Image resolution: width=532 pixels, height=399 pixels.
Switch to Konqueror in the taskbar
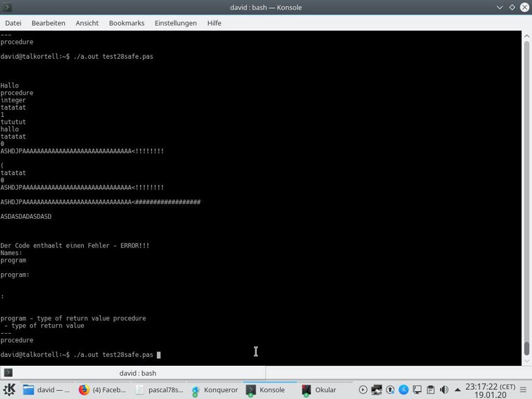pyautogui.click(x=215, y=390)
